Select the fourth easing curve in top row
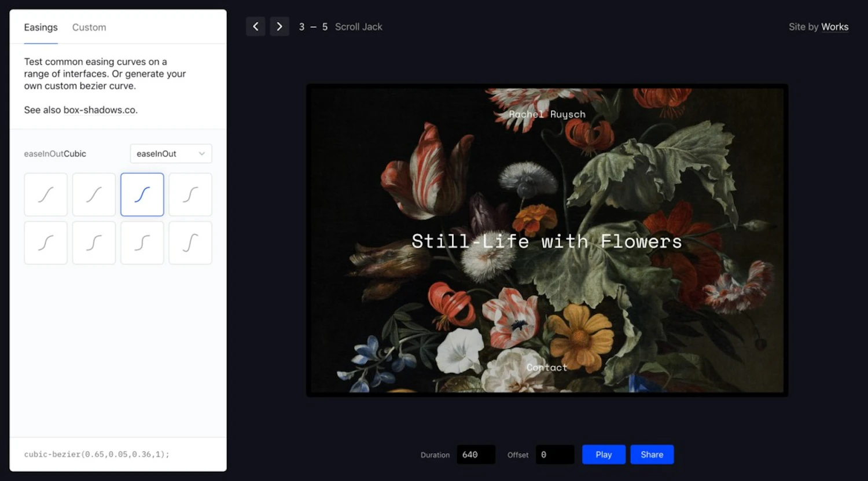The image size is (868, 481). [190, 194]
